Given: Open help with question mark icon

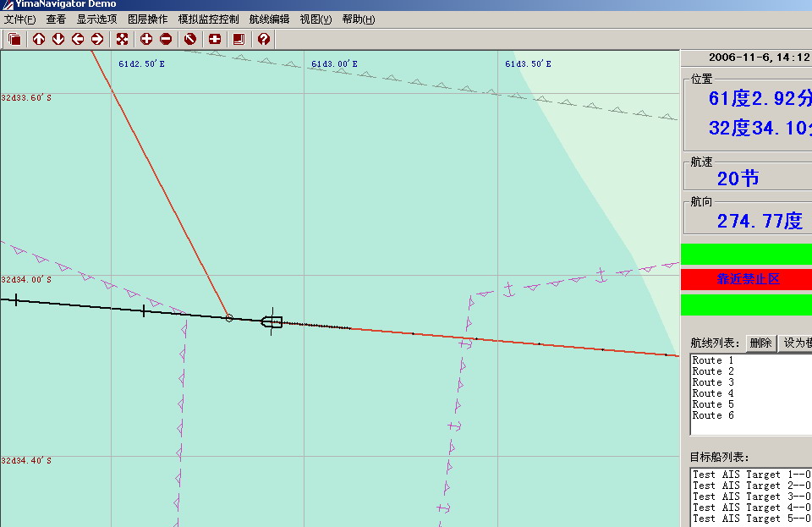Looking at the screenshot, I should click(x=264, y=39).
